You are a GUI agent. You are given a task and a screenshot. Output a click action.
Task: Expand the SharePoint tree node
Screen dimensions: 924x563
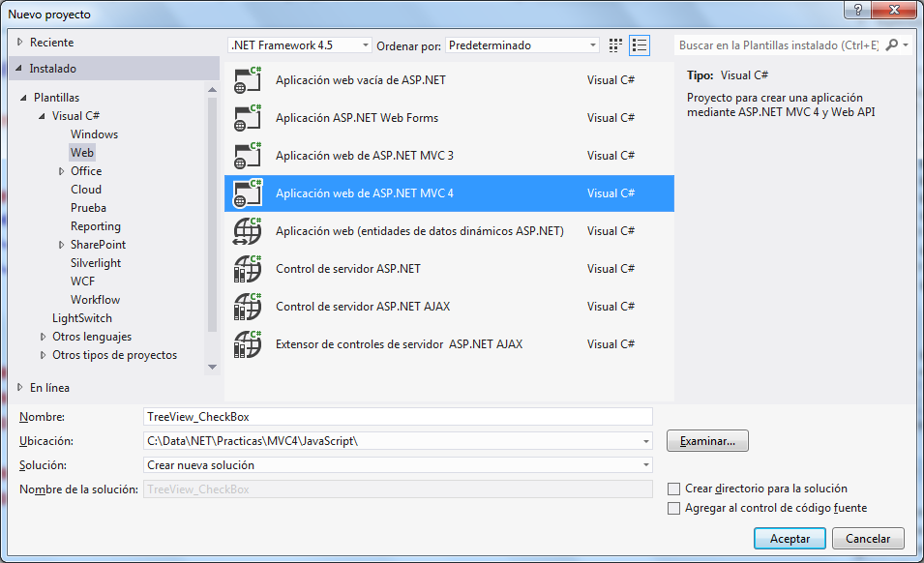click(x=61, y=245)
